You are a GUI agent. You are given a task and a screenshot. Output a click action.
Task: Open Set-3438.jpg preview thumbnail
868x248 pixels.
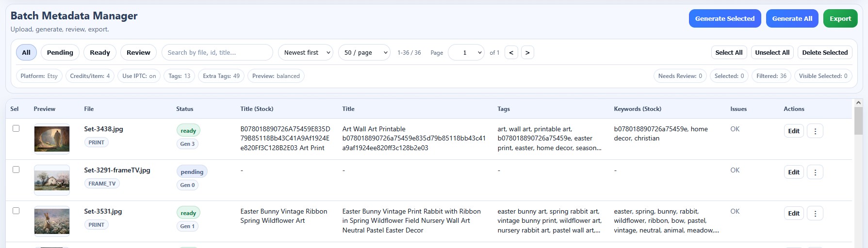[52, 139]
